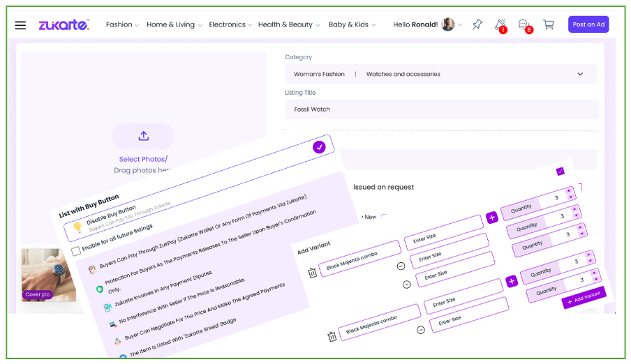631x364 pixels.
Task: Delete the first Black Majenta combo variant
Action: coord(312,273)
